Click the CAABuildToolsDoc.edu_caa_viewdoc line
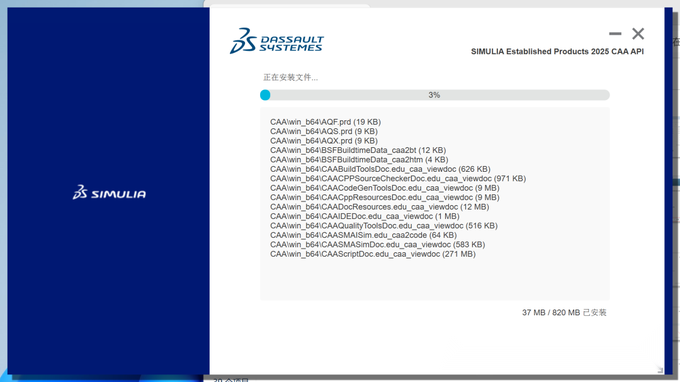 [x=380, y=169]
